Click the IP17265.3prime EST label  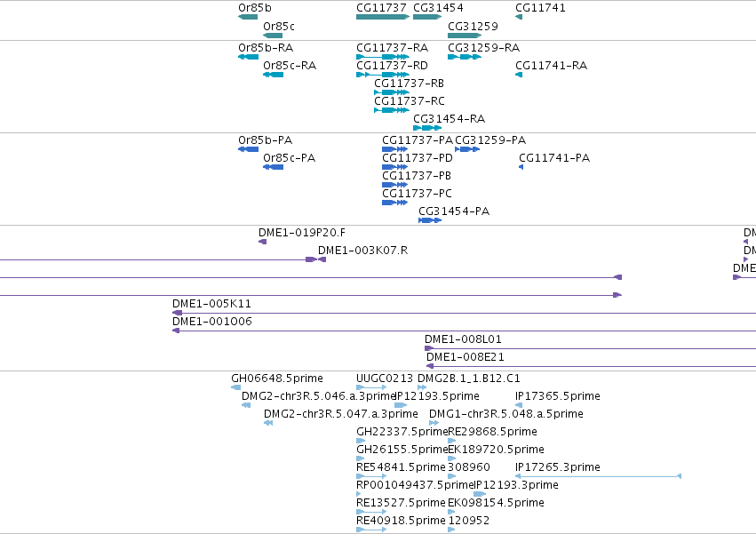click(x=558, y=468)
